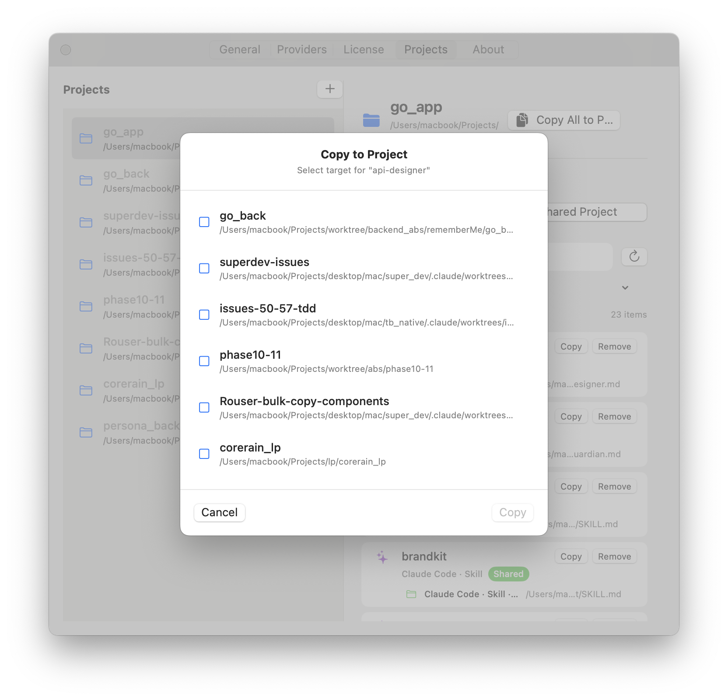This screenshot has width=728, height=700.
Task: Check the go_back project checkbox
Action: (x=204, y=222)
